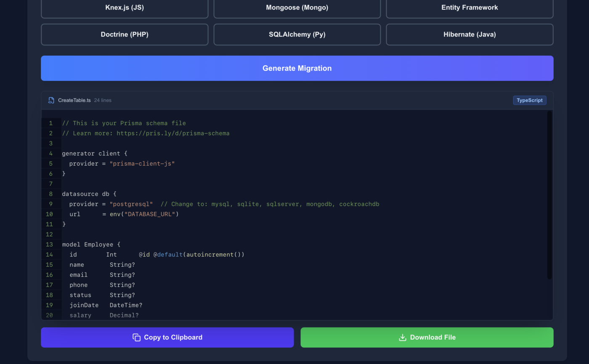Select the SQLAlchemy (Py) generator
The height and width of the screenshot is (364, 589).
point(297,34)
